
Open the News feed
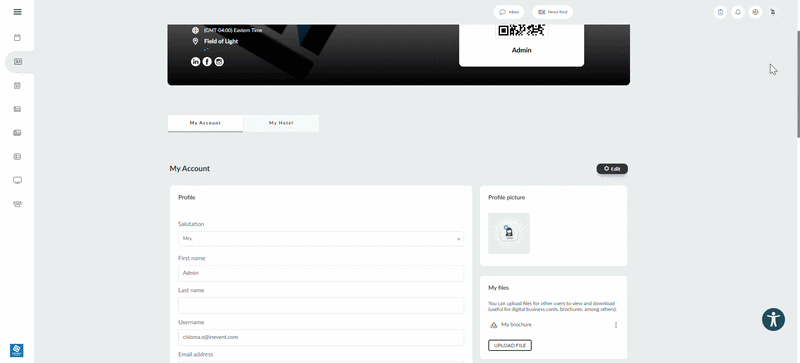[553, 12]
